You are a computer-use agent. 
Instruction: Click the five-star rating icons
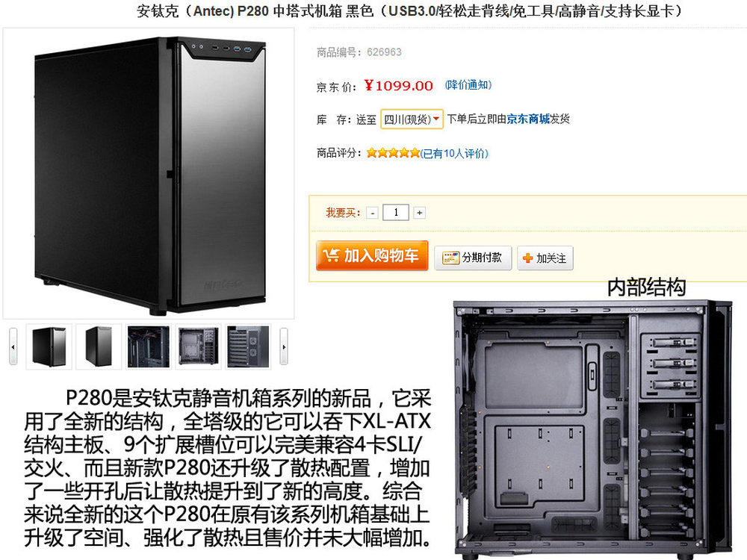(393, 153)
